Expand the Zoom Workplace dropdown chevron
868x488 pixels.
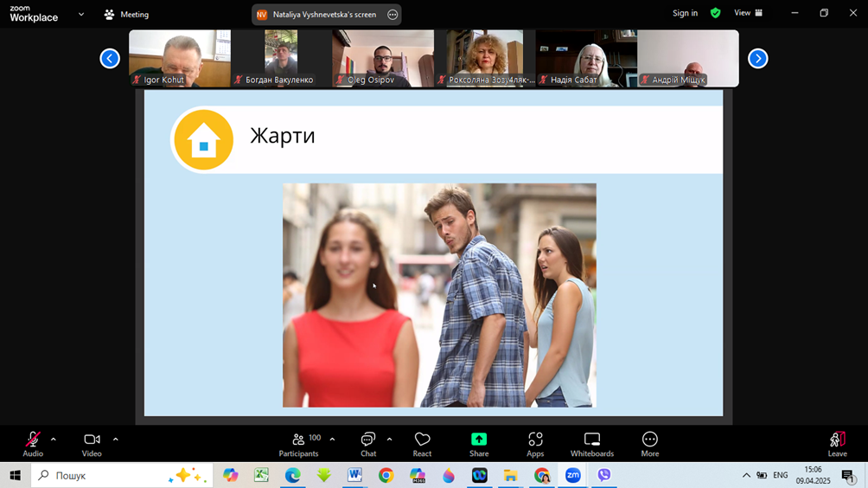point(81,14)
